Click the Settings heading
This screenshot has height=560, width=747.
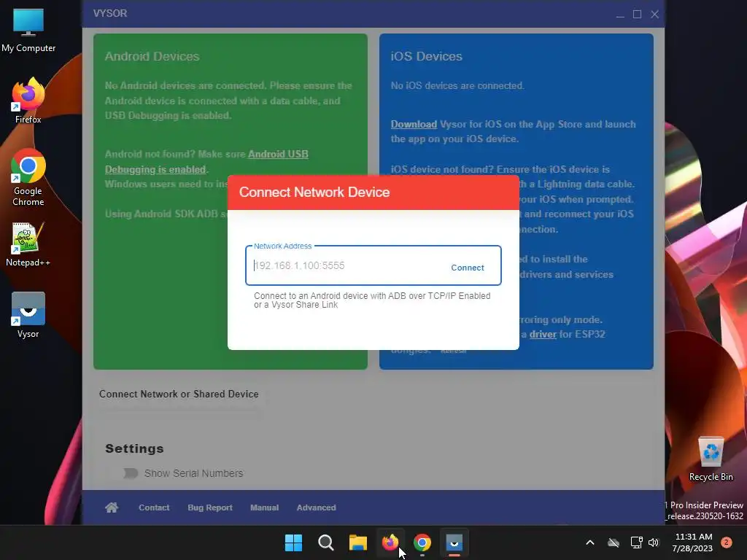point(134,448)
